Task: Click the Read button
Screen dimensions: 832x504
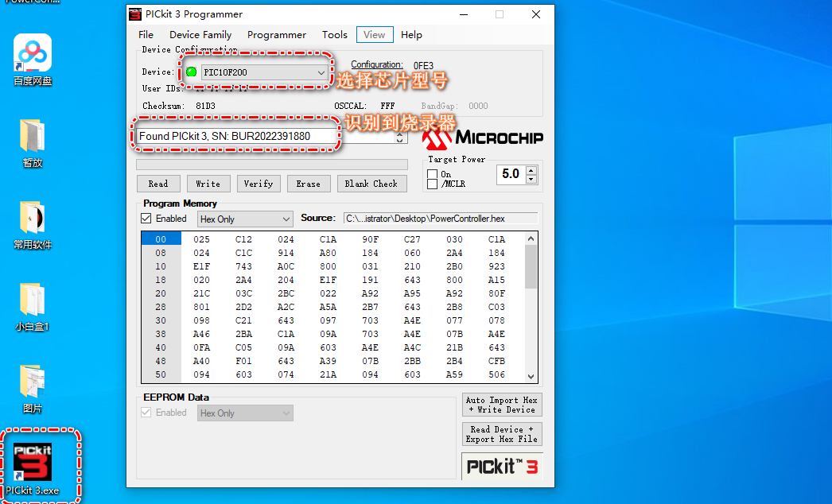Action: (158, 184)
